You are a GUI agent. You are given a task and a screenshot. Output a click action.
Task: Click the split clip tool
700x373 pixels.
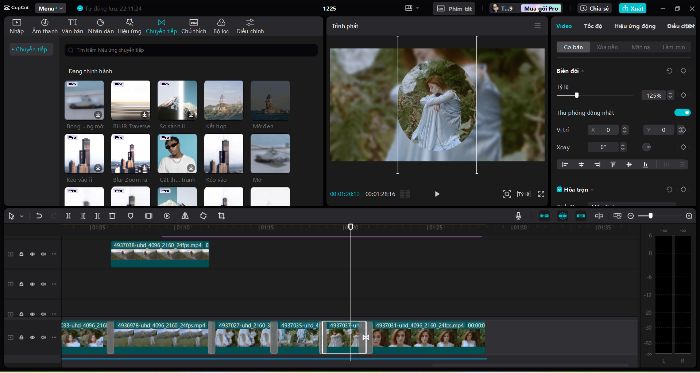pyautogui.click(x=68, y=216)
